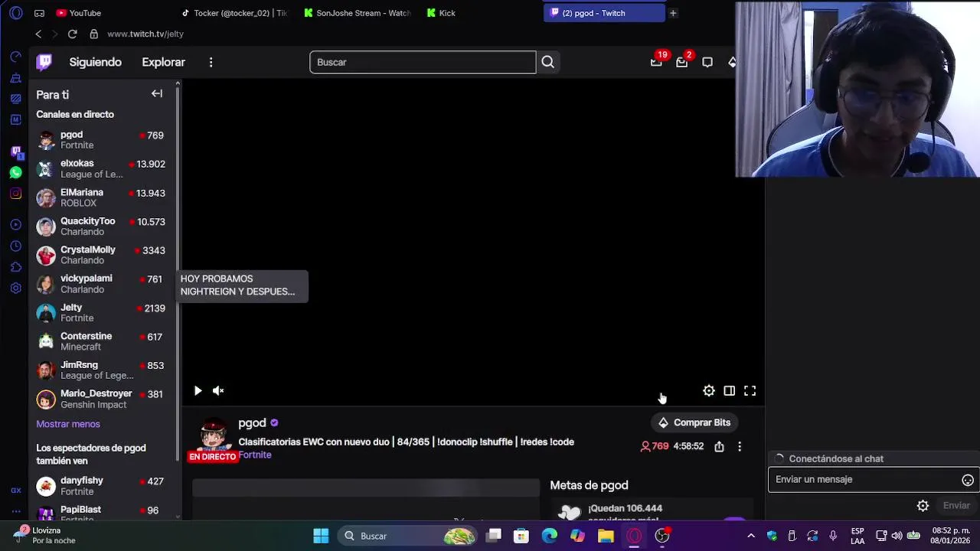Focus the Enviar un mensaje field

coord(866,480)
